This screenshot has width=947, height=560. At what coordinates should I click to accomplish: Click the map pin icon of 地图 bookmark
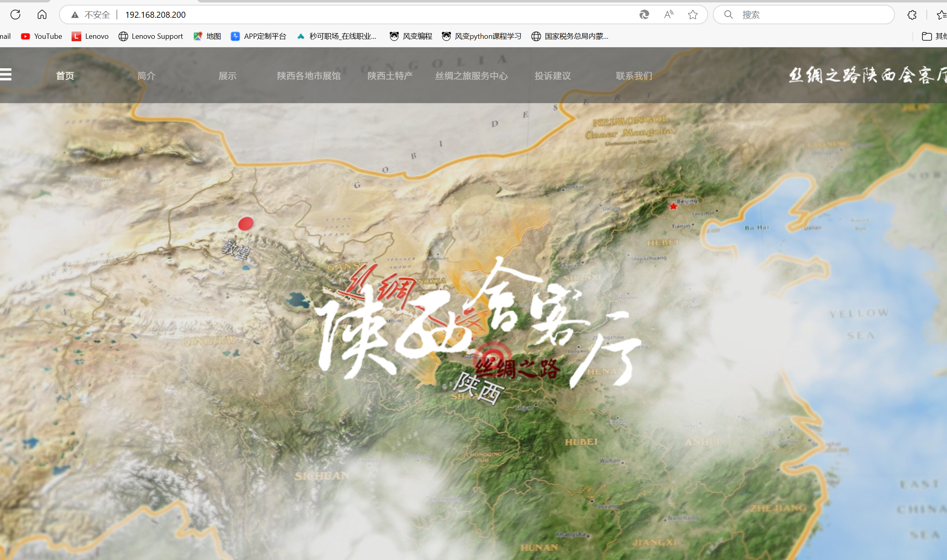point(198,36)
